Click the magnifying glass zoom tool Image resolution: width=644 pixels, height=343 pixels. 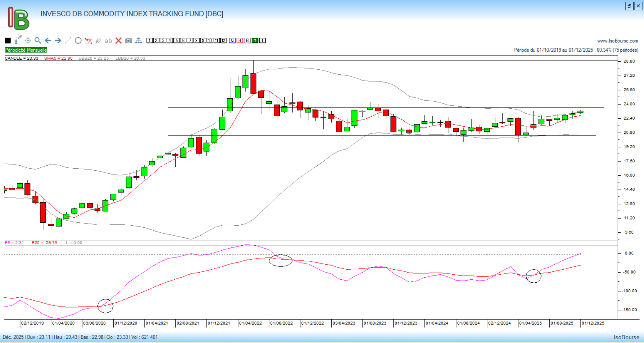click(x=38, y=41)
